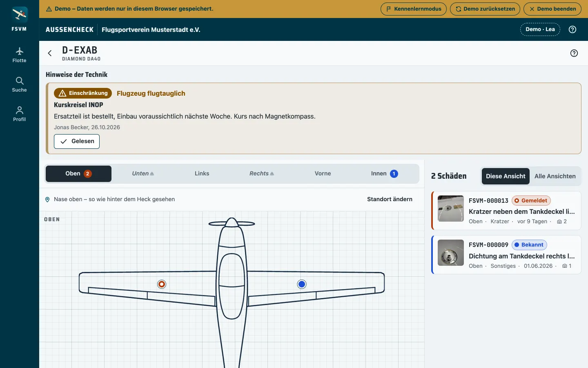Click the Kennenlernmodus button
The height and width of the screenshot is (368, 588).
pyautogui.click(x=414, y=9)
